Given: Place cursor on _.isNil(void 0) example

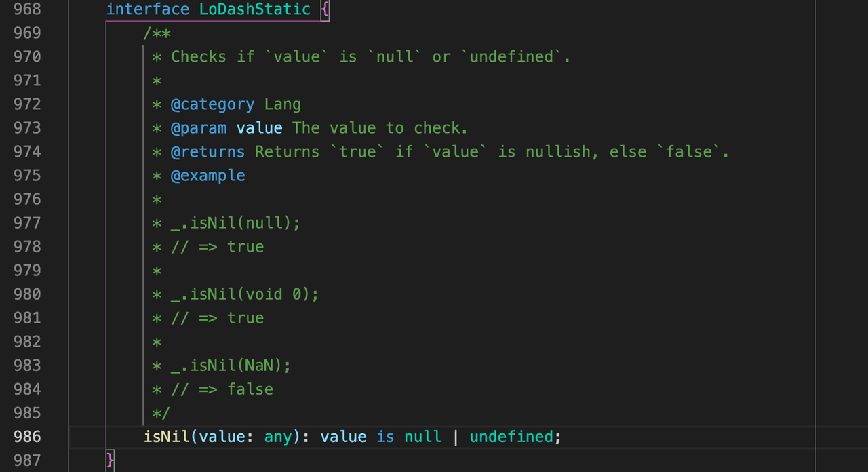Looking at the screenshot, I should tap(245, 294).
